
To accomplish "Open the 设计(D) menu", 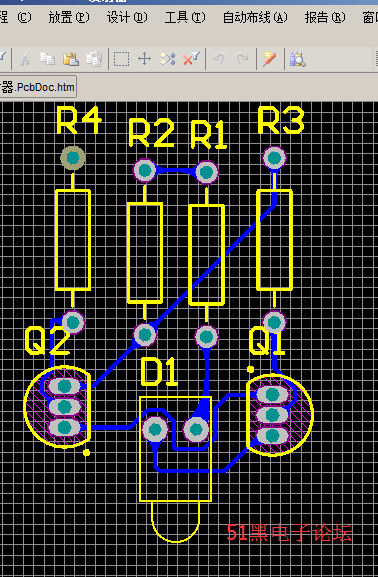I will click(x=127, y=17).
